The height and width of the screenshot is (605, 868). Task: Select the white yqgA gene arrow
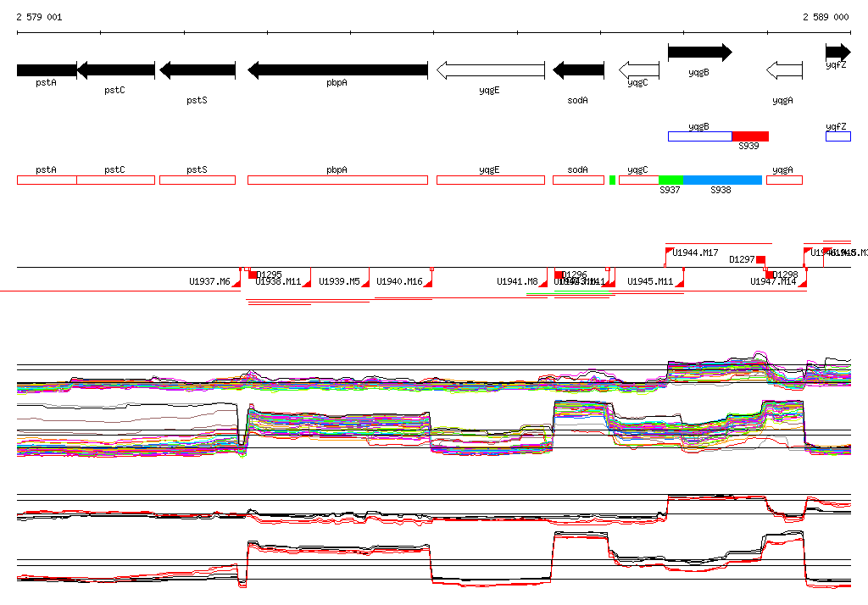[x=784, y=70]
